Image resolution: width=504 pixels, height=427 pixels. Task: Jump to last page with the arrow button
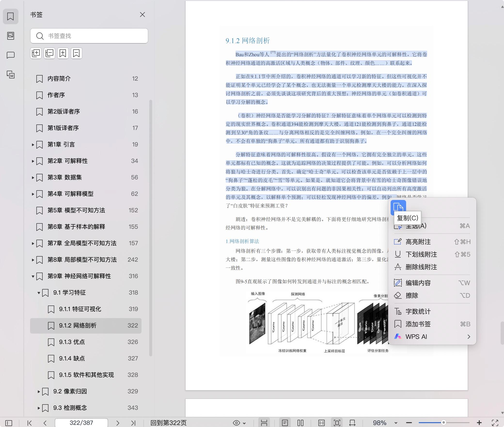click(x=133, y=423)
